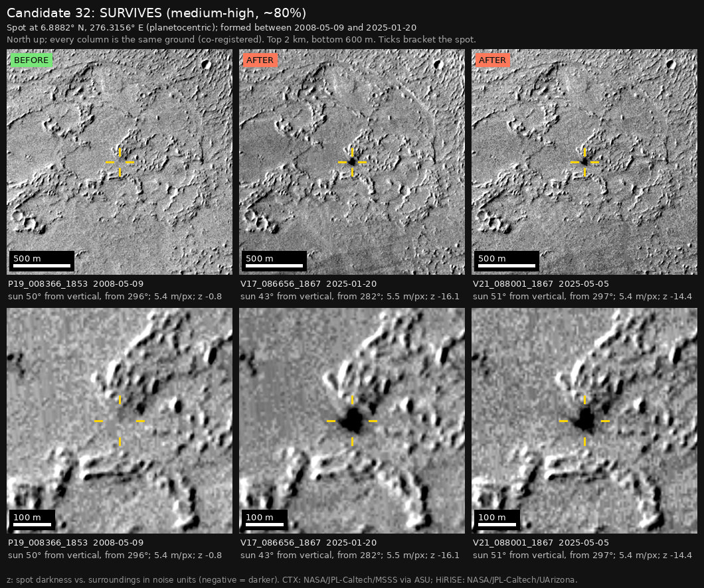The width and height of the screenshot is (704, 588).
Task: Open the top-right 2025-05-05 after image panel
Action: point(584,162)
